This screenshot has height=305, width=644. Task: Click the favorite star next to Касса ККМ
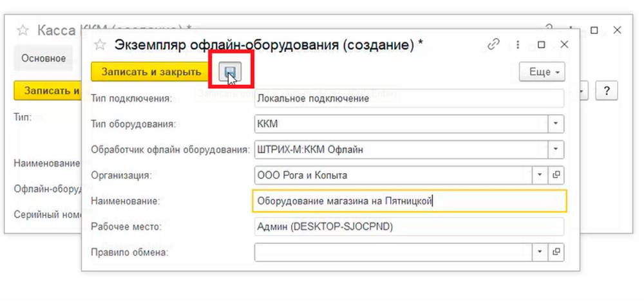(23, 30)
